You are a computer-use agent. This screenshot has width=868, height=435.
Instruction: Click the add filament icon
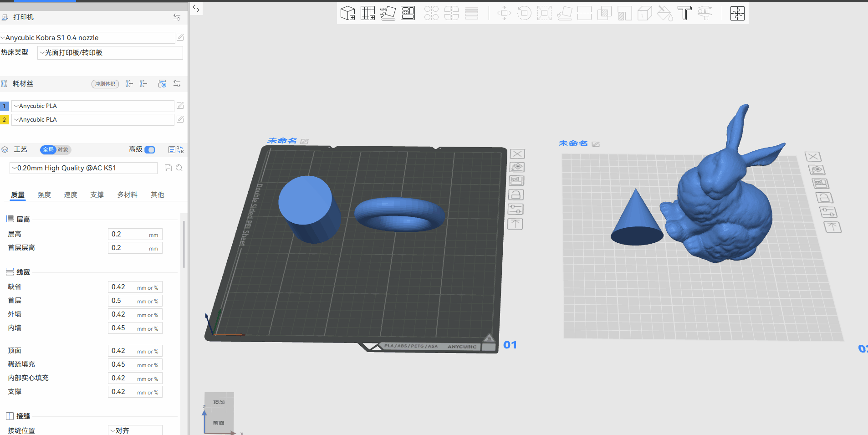(129, 84)
